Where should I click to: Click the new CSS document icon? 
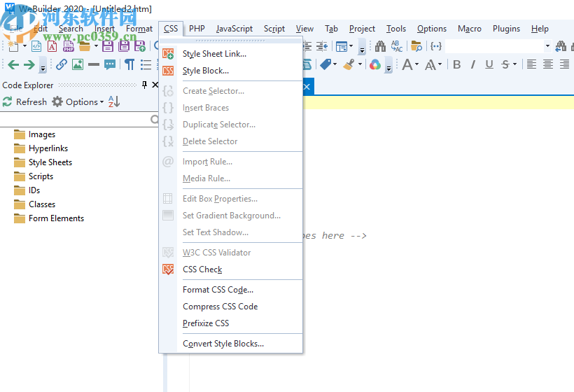52,46
